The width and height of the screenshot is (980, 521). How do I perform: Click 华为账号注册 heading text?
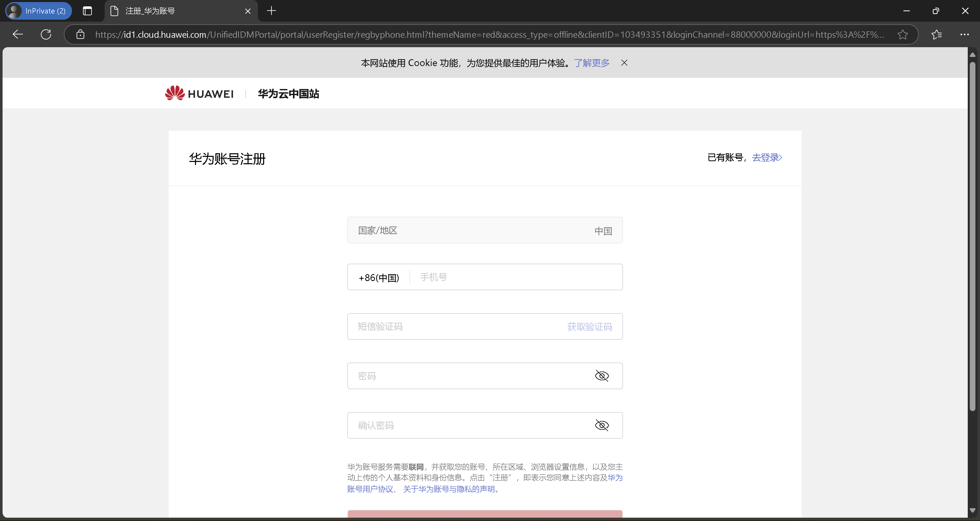coord(227,159)
